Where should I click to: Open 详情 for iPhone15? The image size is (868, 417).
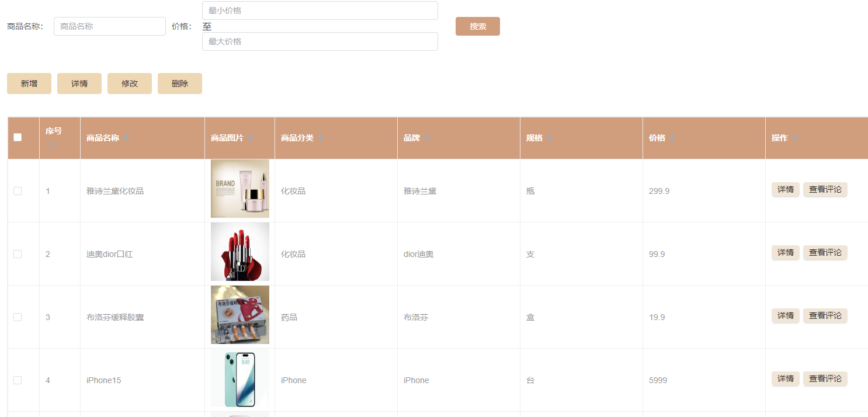pos(786,378)
